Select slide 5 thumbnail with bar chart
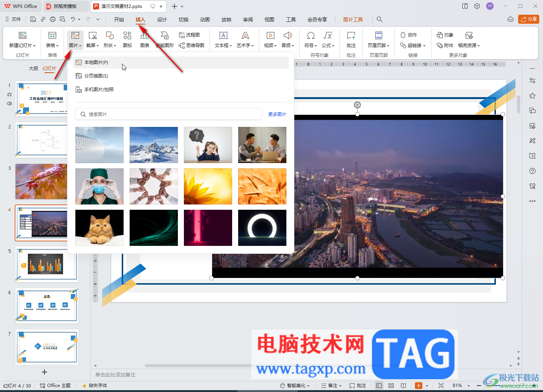The image size is (543, 392). click(47, 264)
